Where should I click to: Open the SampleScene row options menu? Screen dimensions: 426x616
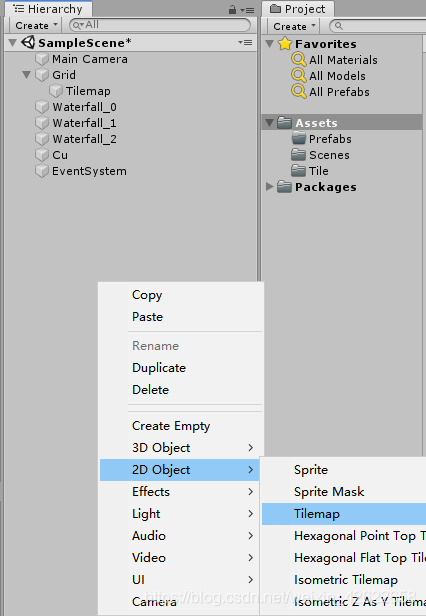245,42
